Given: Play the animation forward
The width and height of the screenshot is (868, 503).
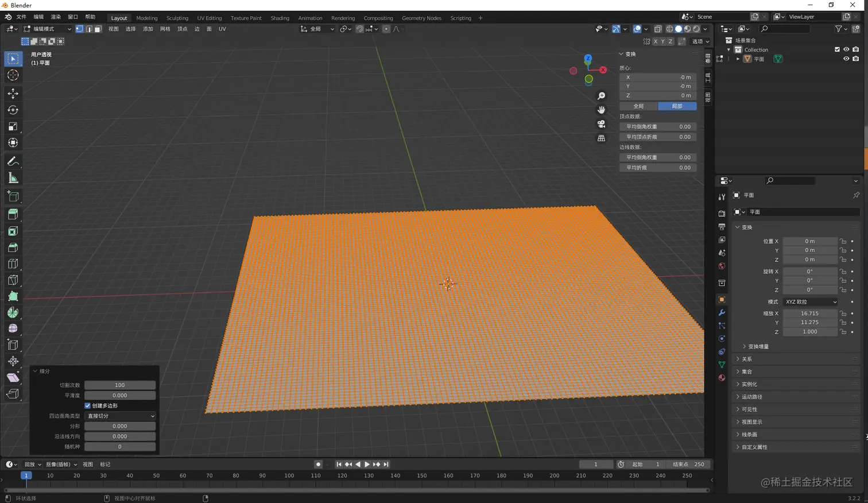Looking at the screenshot, I should (x=367, y=464).
